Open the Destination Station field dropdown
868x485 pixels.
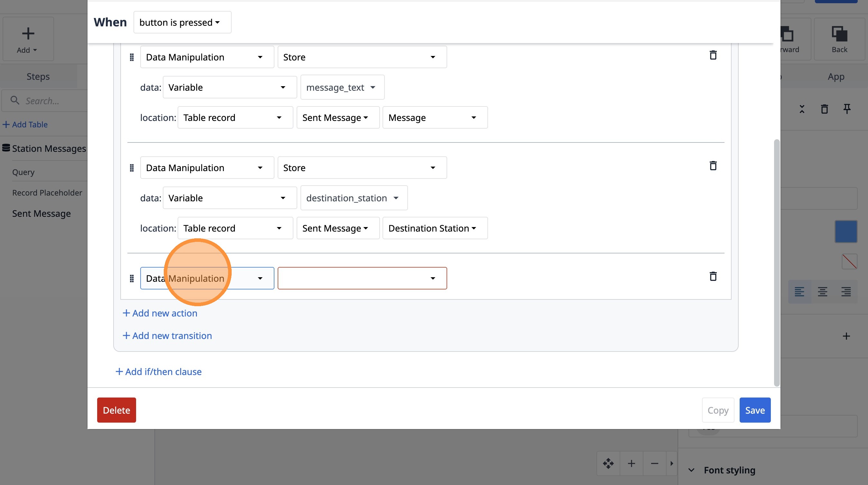(x=435, y=228)
